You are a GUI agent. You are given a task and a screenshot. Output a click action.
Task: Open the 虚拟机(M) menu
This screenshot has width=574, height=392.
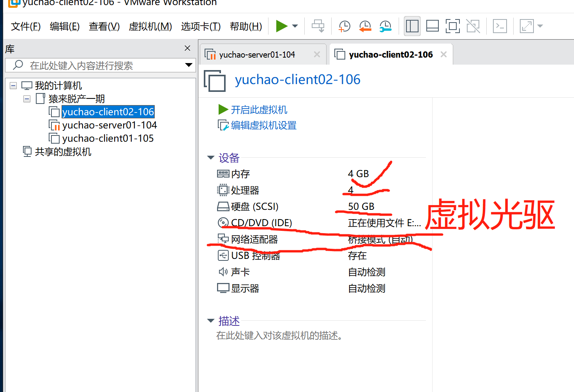click(x=150, y=26)
